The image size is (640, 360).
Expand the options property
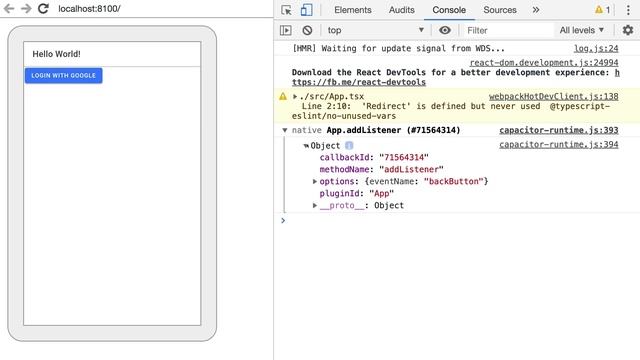click(x=315, y=181)
